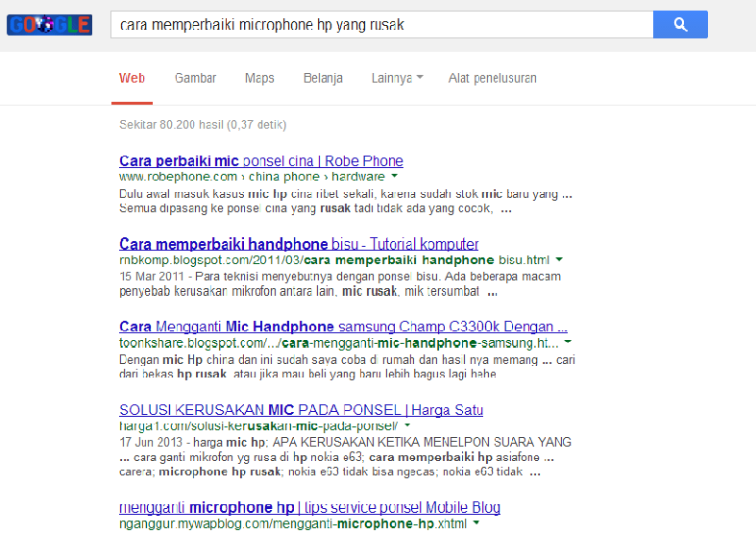Click the toonkshare.blogspot.com green URL text

pyautogui.click(x=339, y=343)
